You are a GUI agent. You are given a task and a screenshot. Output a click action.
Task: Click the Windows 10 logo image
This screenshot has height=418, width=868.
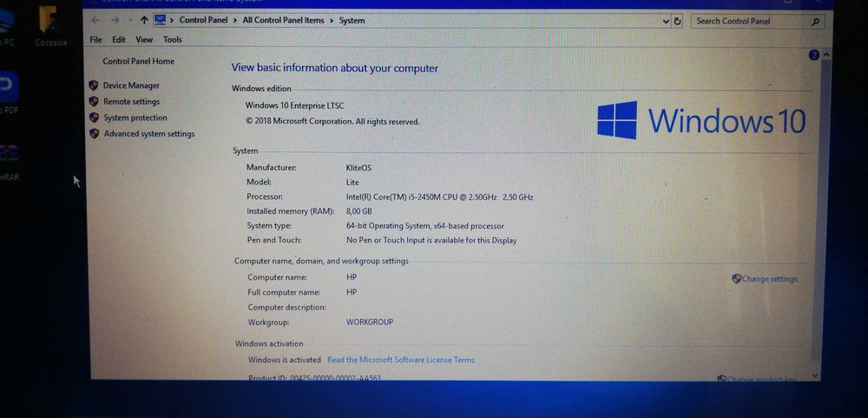coord(701,120)
